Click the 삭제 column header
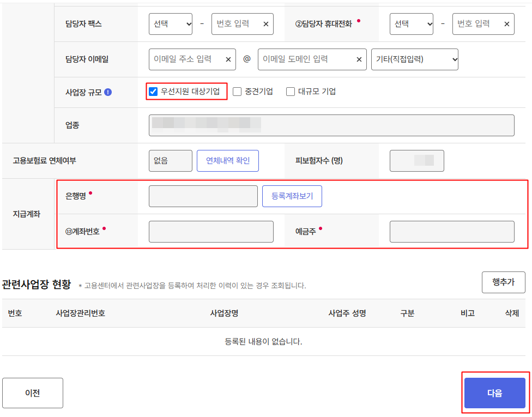 pos(512,313)
